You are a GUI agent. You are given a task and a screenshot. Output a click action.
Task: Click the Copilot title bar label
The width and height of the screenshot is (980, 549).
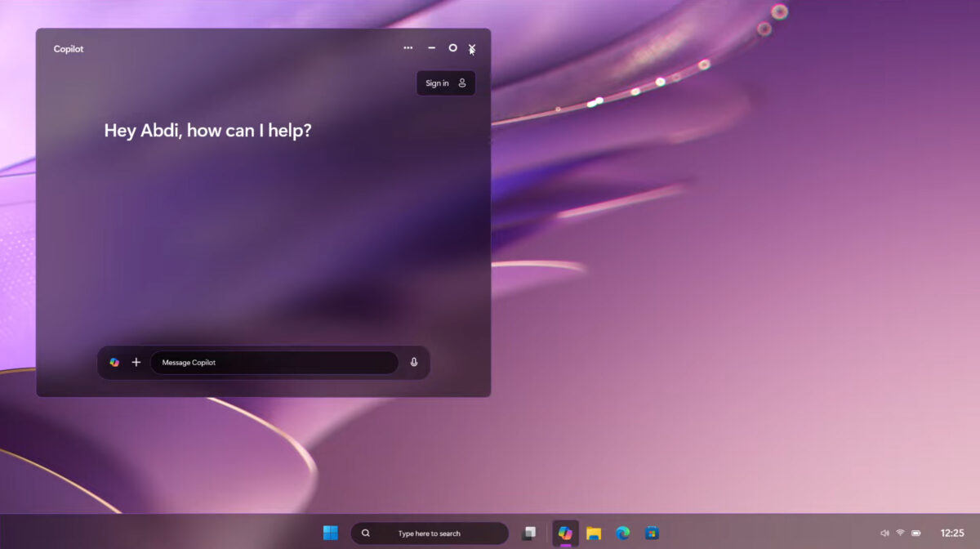pos(69,49)
